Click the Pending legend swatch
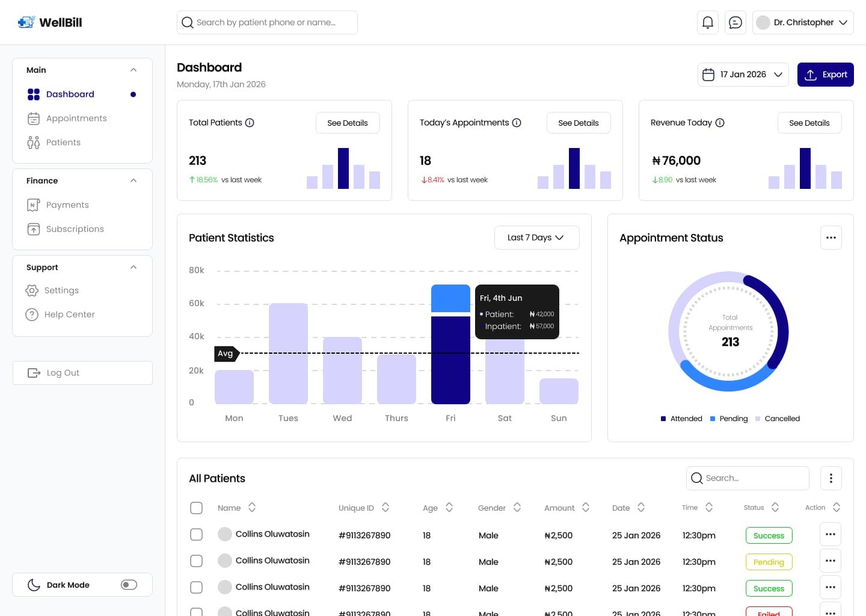This screenshot has width=866, height=616. [x=713, y=419]
